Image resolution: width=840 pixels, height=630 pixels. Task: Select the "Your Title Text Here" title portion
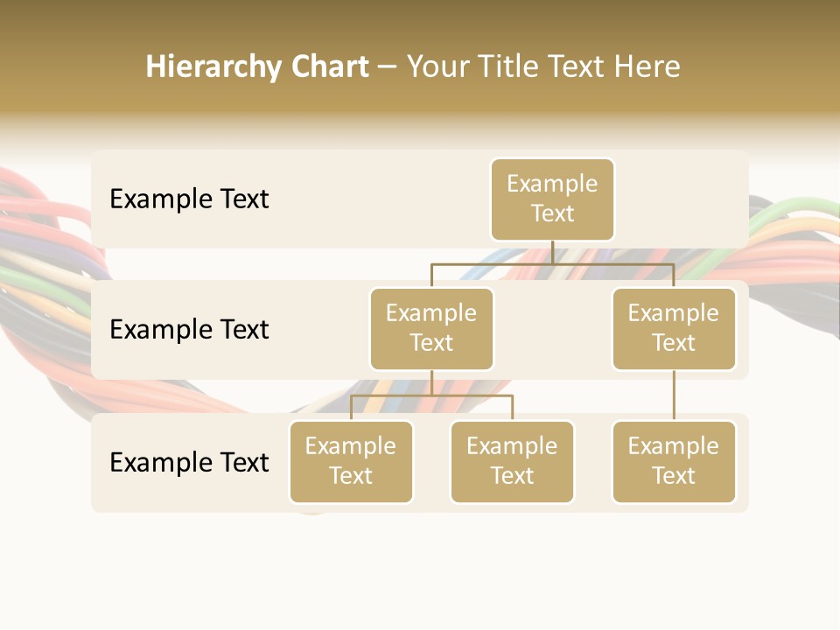542,66
